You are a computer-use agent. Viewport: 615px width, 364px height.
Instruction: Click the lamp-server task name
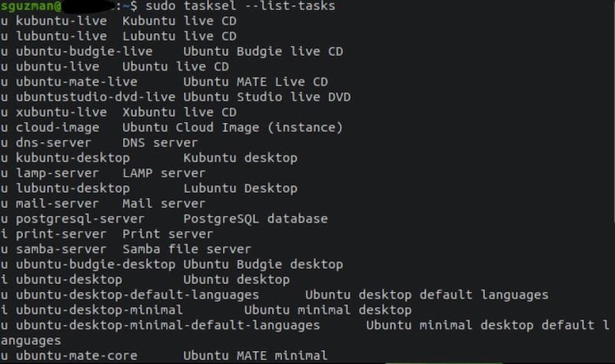point(57,174)
